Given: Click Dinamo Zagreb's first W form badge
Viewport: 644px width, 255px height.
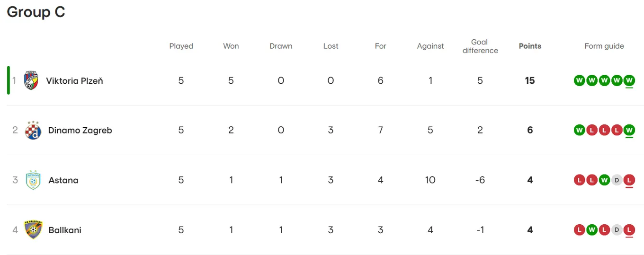Looking at the screenshot, I should (x=579, y=130).
